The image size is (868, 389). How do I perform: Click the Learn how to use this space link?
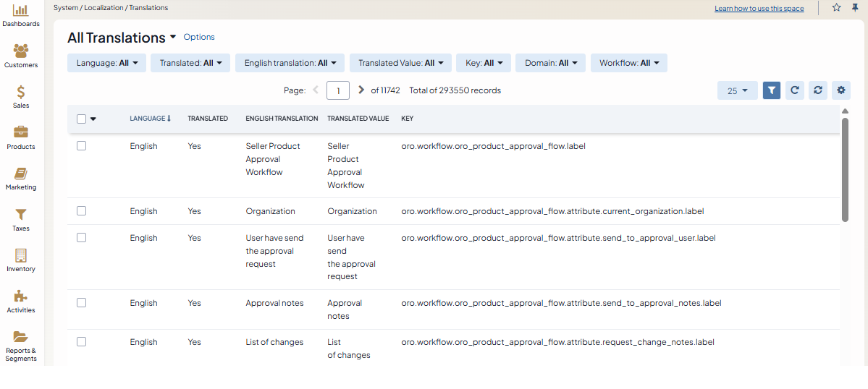(x=759, y=9)
